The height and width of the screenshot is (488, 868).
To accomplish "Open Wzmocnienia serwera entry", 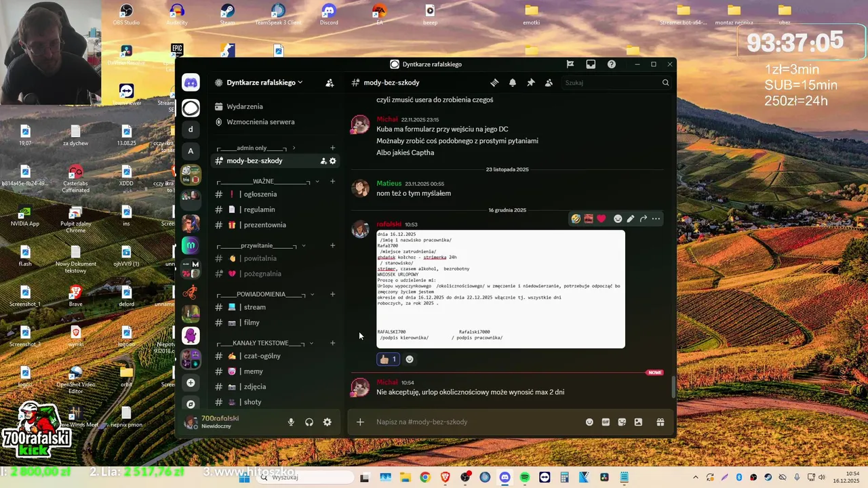I will 275,122.
